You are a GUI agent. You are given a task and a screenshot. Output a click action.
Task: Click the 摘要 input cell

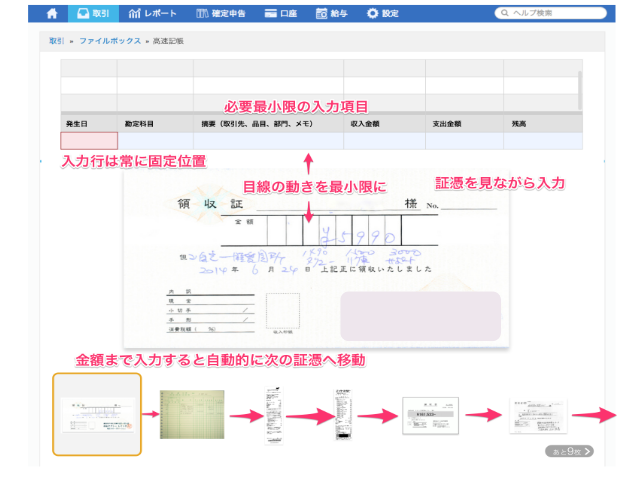268,141
